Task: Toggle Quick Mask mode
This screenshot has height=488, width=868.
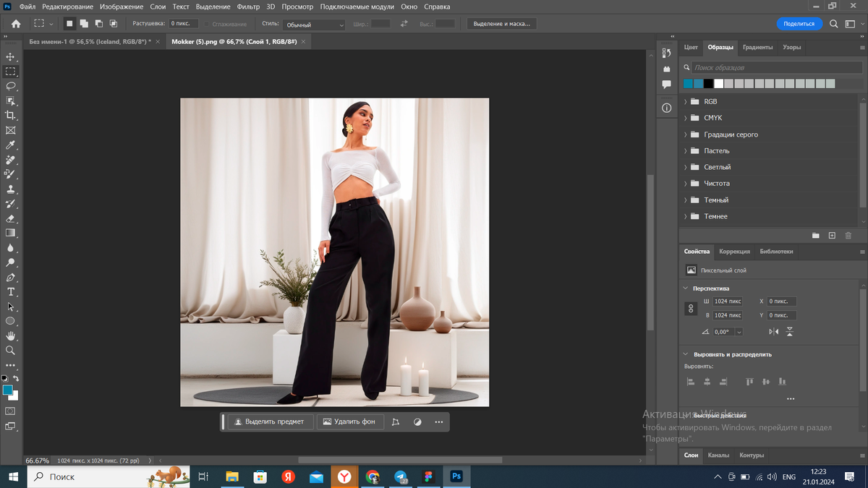Action: tap(10, 411)
